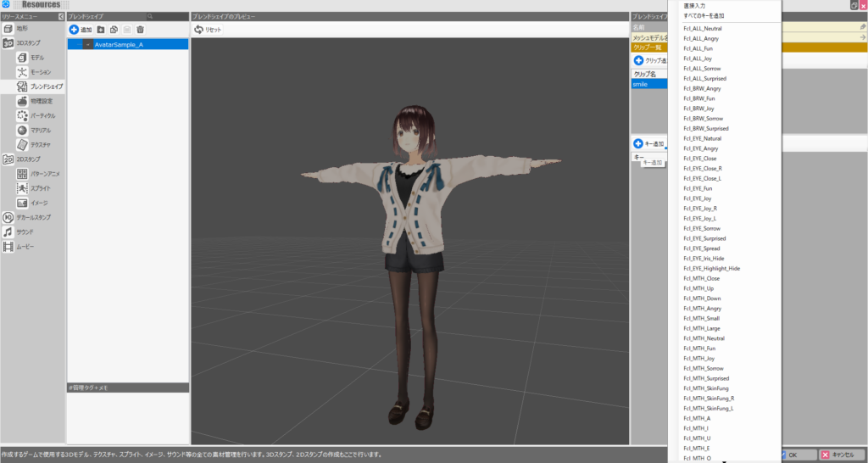This screenshot has width=868, height=463.
Task: Click the 物理設定 (Physics settings) icon
Action: 24,101
